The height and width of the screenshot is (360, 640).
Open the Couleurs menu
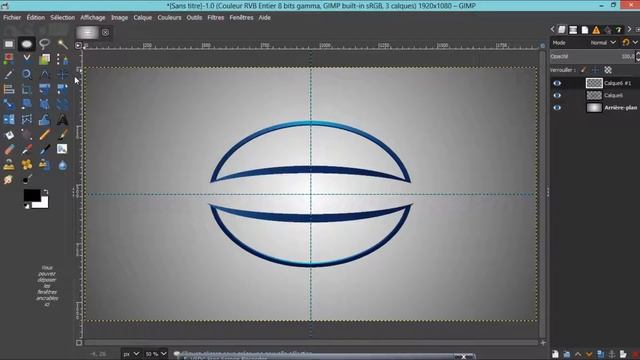click(x=169, y=18)
